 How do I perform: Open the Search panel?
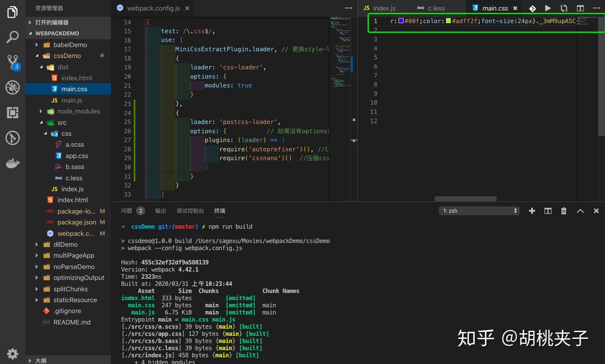coord(12,37)
